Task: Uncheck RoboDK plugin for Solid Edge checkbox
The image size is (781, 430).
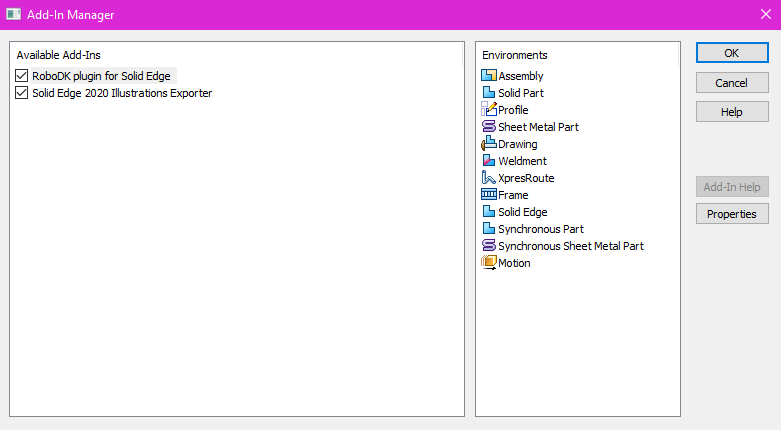Action: click(x=22, y=76)
